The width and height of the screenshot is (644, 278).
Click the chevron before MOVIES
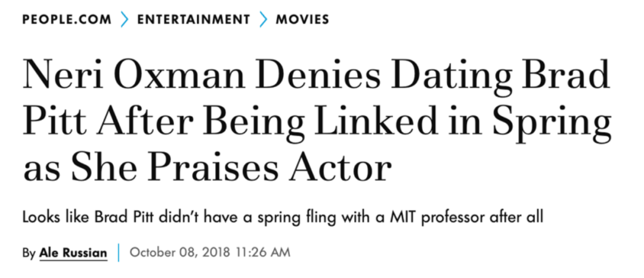coord(264,19)
